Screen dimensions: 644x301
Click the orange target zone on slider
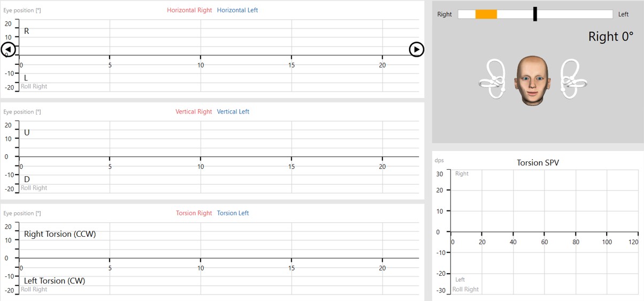[486, 14]
